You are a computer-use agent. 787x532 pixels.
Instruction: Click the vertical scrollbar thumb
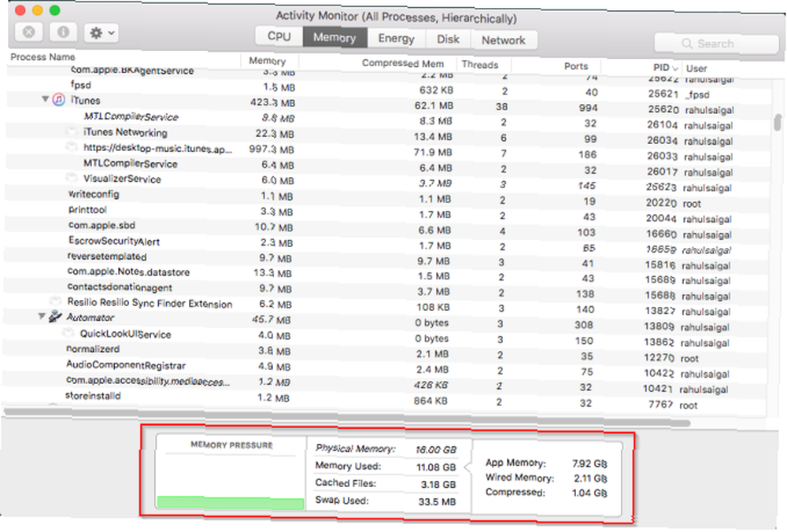(x=778, y=122)
